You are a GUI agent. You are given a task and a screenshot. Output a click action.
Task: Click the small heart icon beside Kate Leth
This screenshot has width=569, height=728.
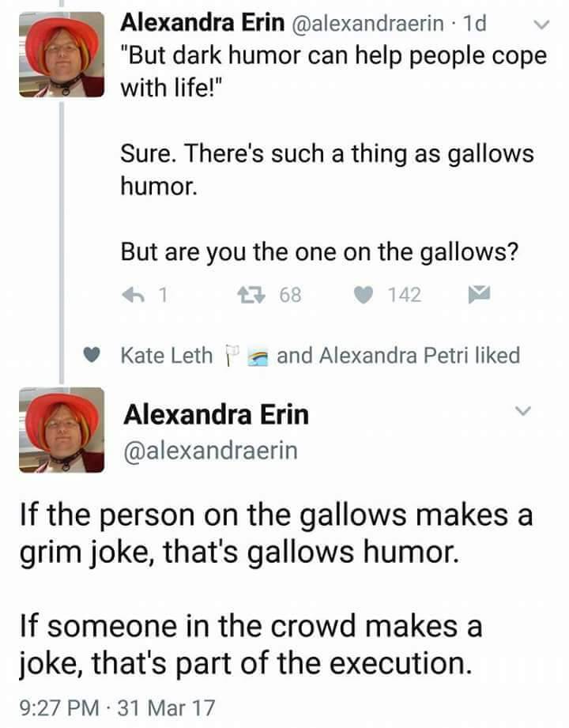tap(92, 356)
